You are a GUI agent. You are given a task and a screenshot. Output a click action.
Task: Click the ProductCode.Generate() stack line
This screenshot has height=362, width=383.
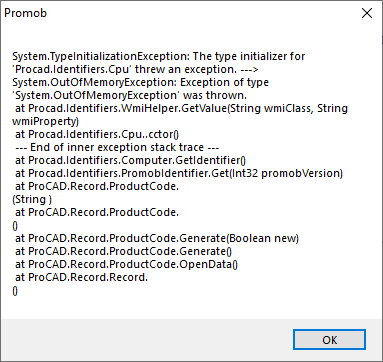[124, 251]
